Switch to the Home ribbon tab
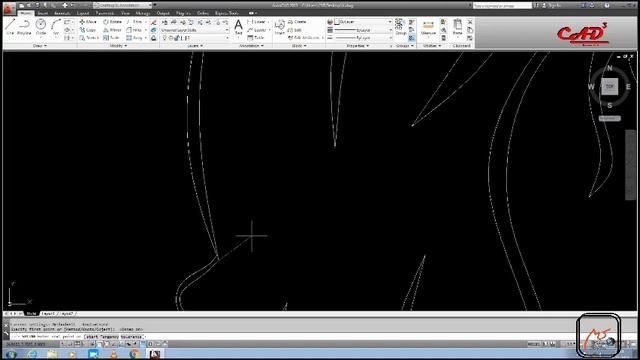Viewport: 640px width, 360px height. [26, 13]
